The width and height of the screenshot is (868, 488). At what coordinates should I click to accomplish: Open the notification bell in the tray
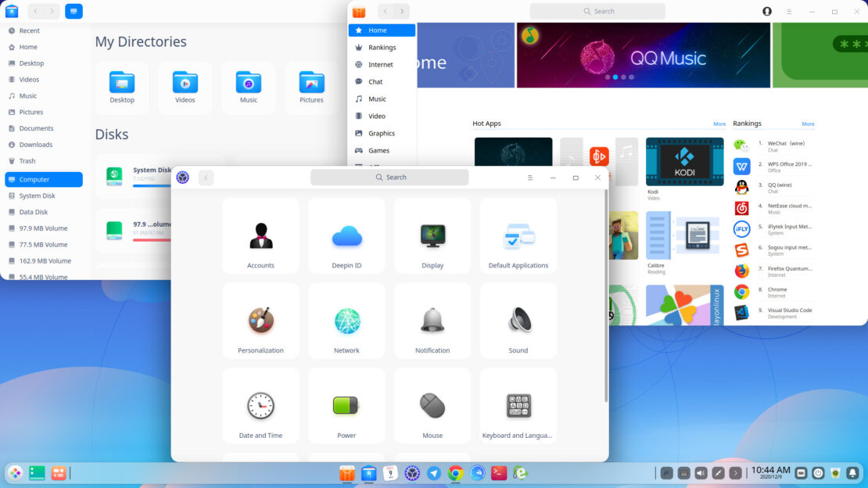[x=852, y=472]
